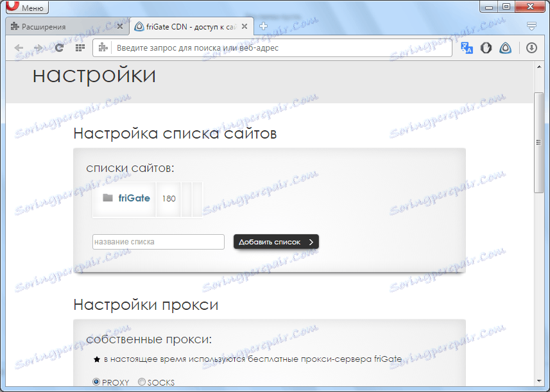The width and height of the screenshot is (550, 392).
Task: Open the ad-blocker hand extension icon
Action: click(x=486, y=47)
